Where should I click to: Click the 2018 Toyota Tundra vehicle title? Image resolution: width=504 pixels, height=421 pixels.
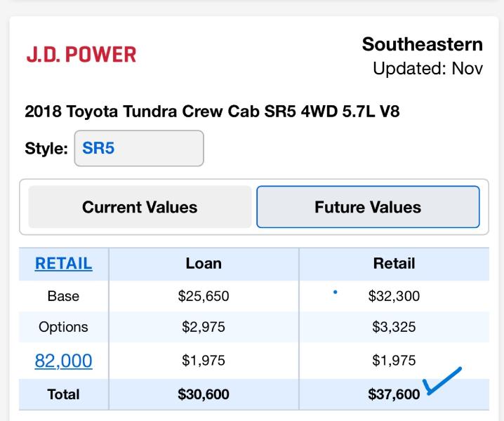(x=212, y=112)
